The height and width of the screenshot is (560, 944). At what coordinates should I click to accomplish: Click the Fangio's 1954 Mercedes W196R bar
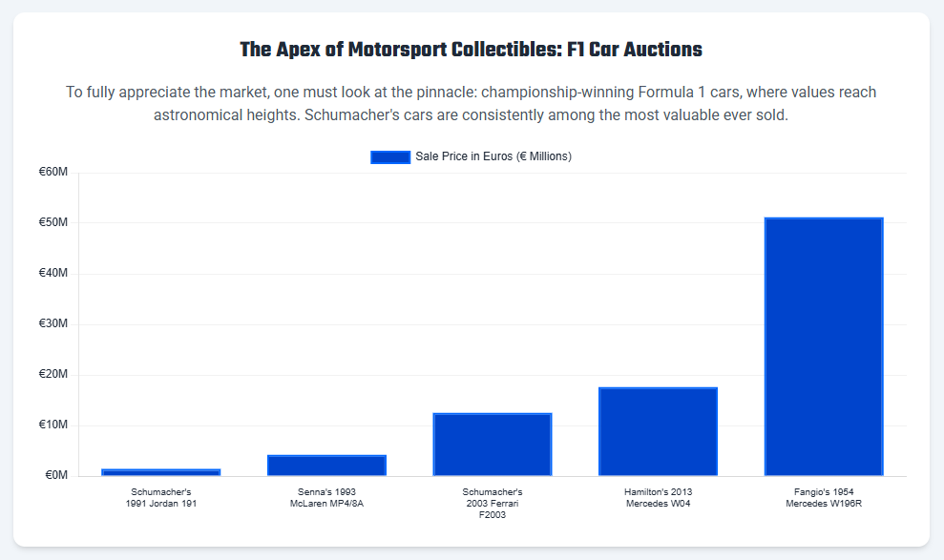coord(824,346)
